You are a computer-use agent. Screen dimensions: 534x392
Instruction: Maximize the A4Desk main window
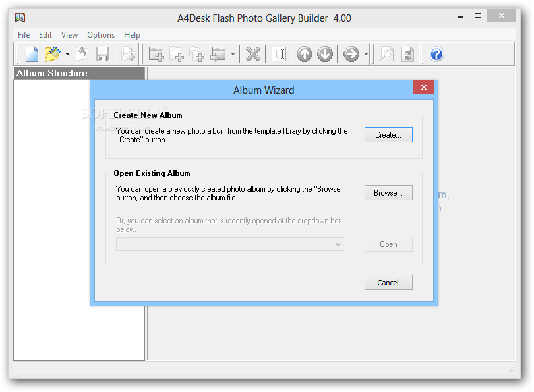478,16
